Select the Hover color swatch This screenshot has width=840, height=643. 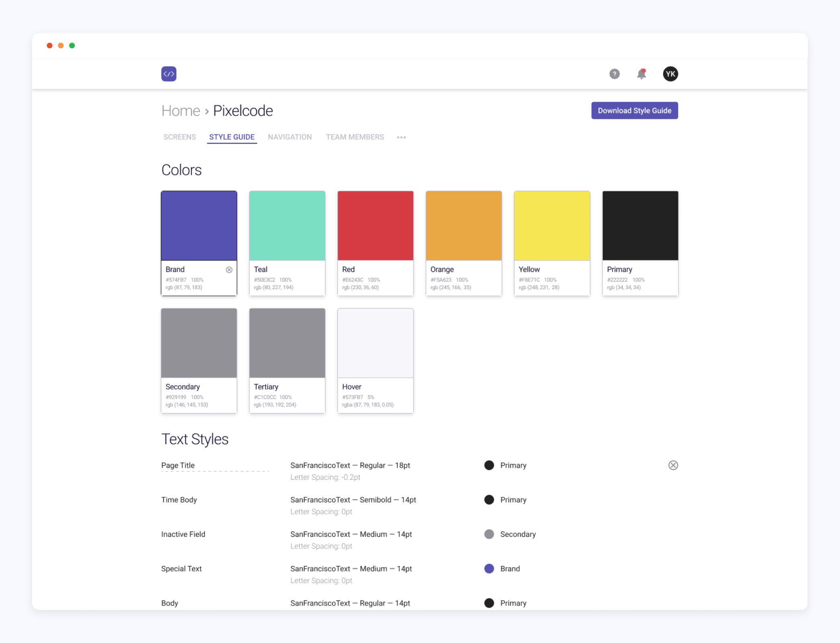pyautogui.click(x=375, y=343)
